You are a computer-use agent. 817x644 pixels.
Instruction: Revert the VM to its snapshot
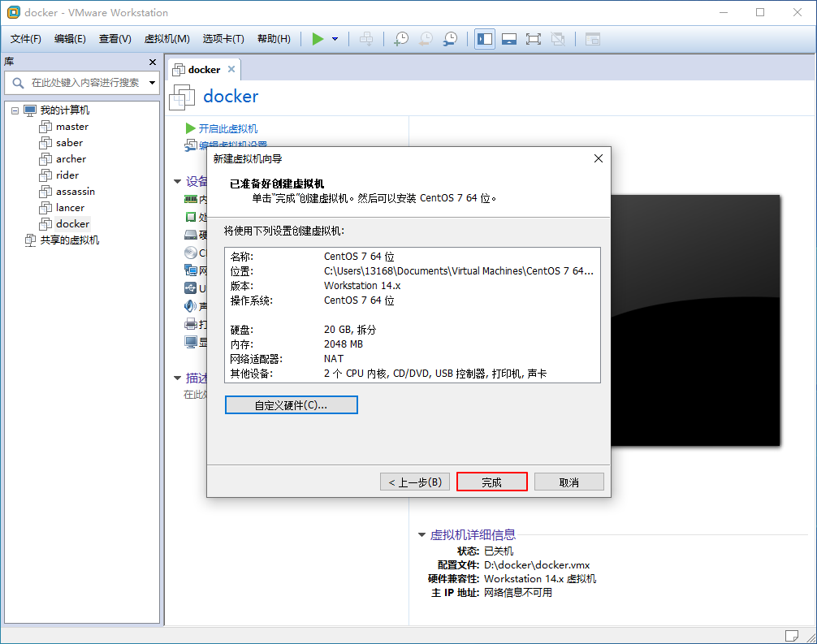pyautogui.click(x=425, y=37)
